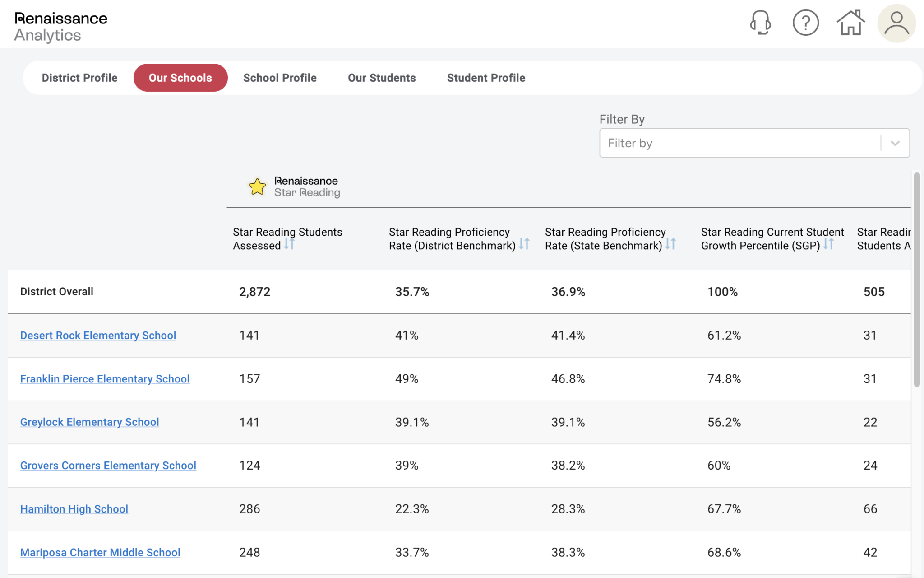This screenshot has width=924, height=578.
Task: Open the Our Students tab
Action: pyautogui.click(x=381, y=77)
